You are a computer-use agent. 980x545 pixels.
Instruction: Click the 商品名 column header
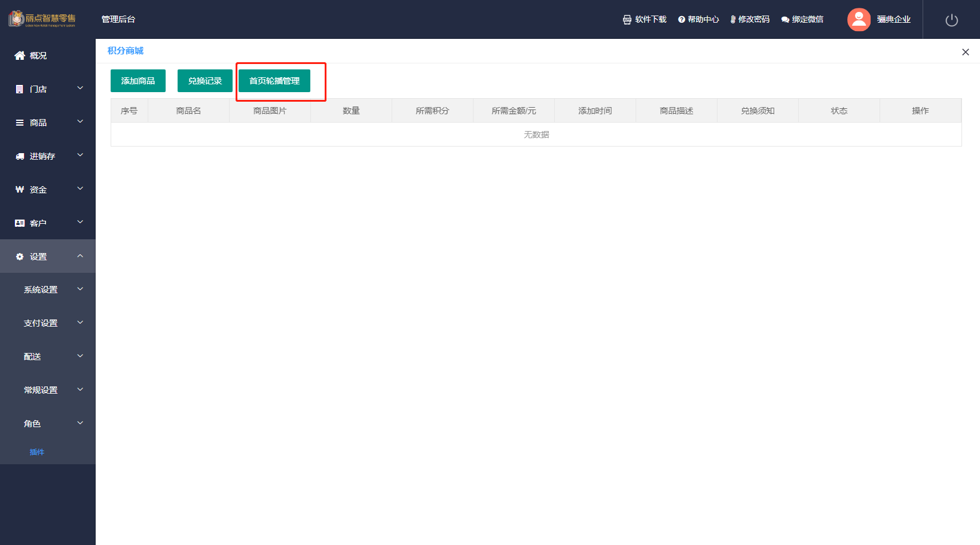point(188,111)
